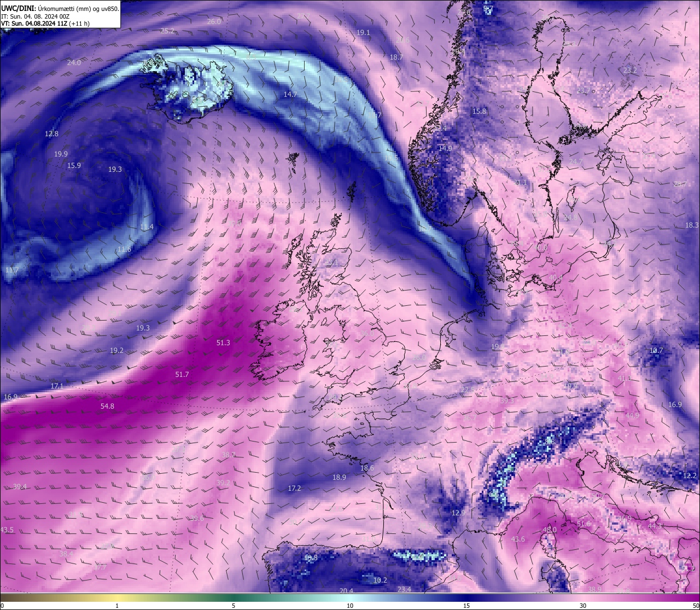Select the 39.2 value in Bay of Biscay approach
The width and height of the screenshot is (700, 610).
223,483
